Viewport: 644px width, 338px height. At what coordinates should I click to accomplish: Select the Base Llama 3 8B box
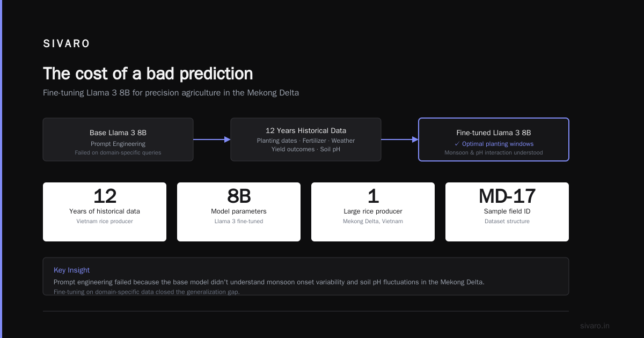click(118, 139)
